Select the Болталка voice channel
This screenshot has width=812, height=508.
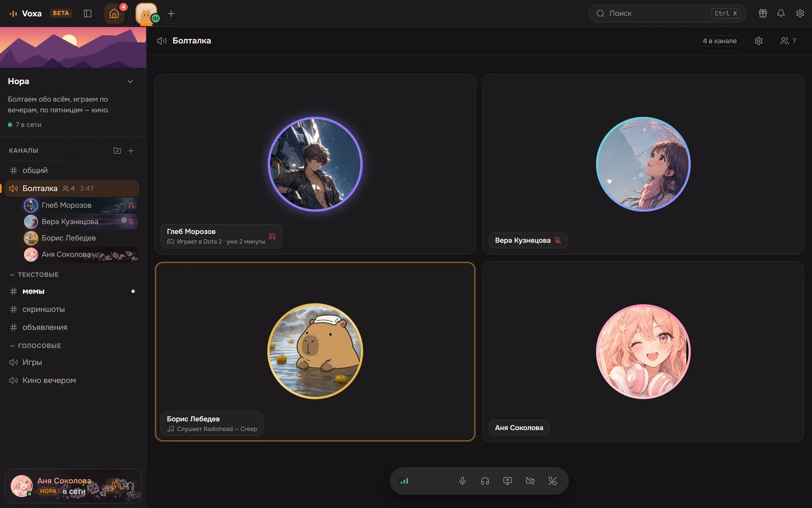coord(71,188)
